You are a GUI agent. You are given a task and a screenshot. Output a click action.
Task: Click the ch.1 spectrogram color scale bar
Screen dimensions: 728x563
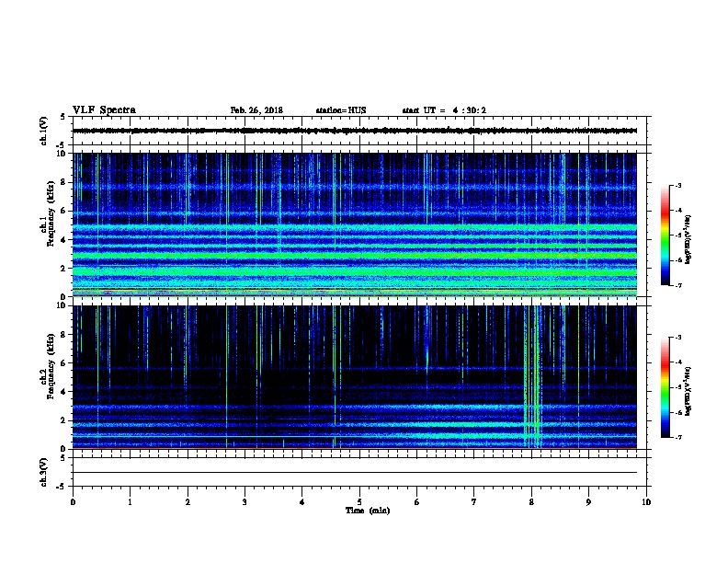pyautogui.click(x=665, y=236)
